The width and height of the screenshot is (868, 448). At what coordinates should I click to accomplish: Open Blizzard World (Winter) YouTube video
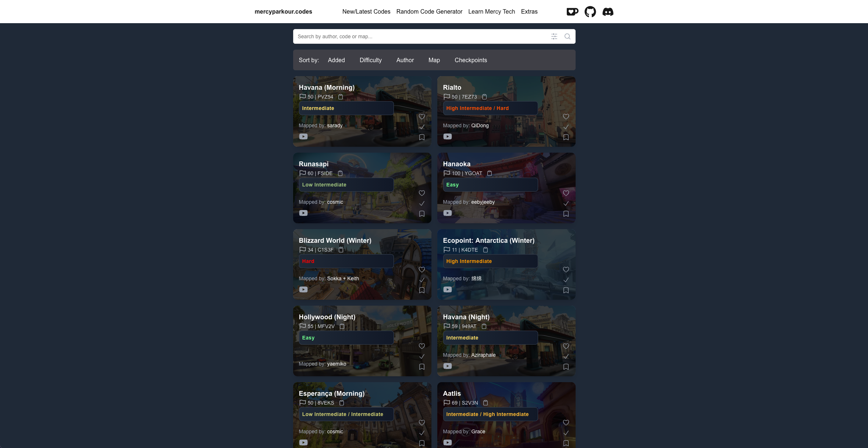tap(303, 289)
